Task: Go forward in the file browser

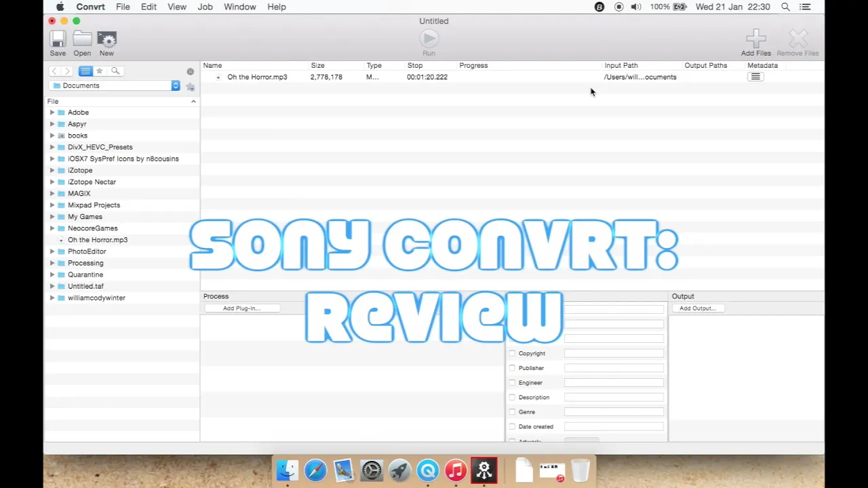Action: pyautogui.click(x=66, y=71)
